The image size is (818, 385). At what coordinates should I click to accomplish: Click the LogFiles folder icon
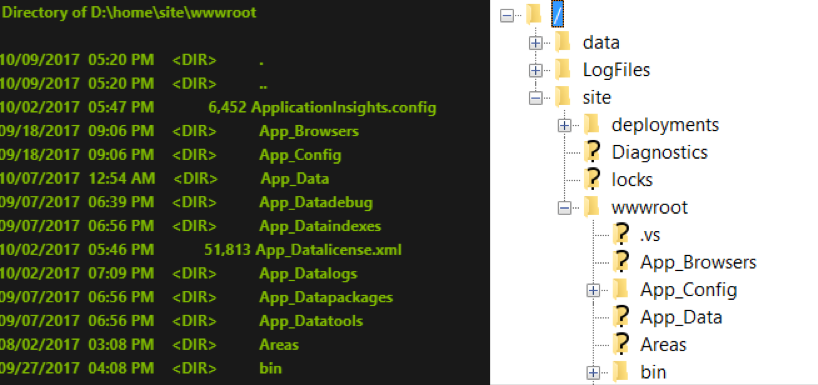point(562,69)
